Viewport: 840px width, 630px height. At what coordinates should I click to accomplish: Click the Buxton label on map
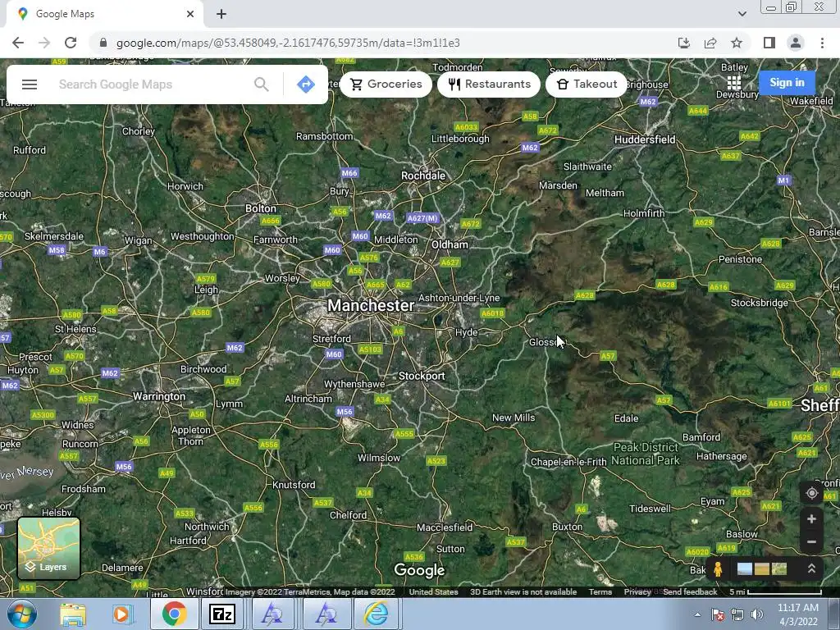coord(568,527)
